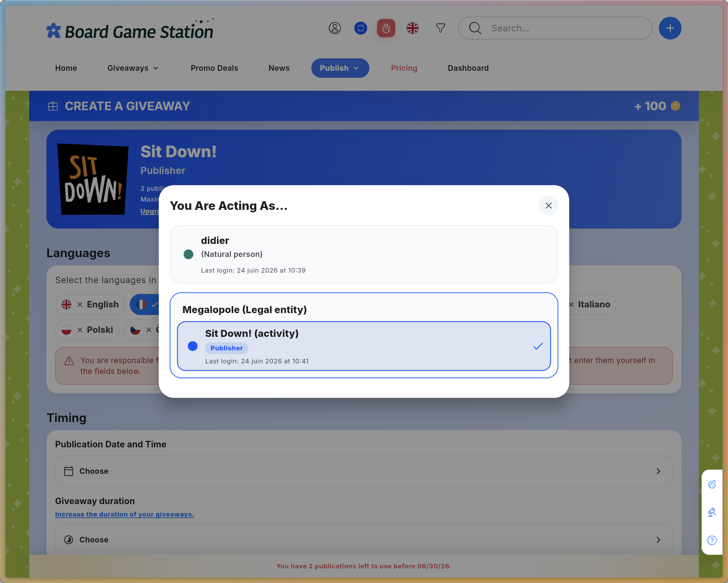Screen dimensions: 728x583
Task: Toggle Polski language chip
Action: tap(87, 330)
